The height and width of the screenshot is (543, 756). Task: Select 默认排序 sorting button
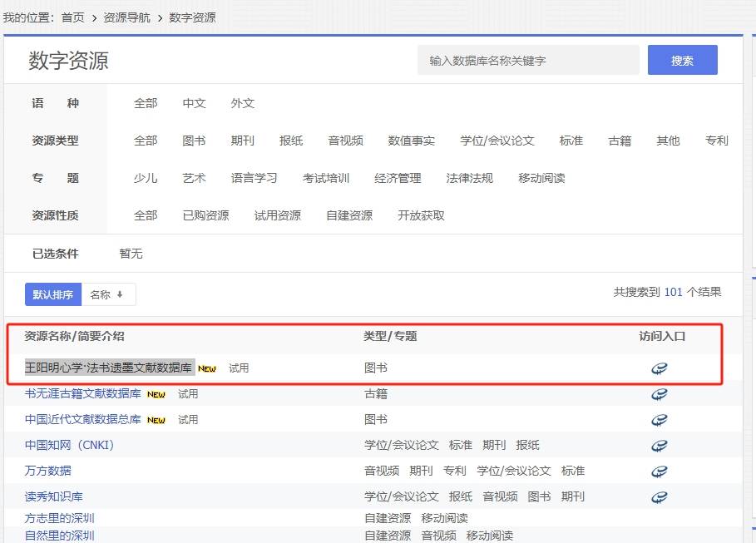coord(53,294)
